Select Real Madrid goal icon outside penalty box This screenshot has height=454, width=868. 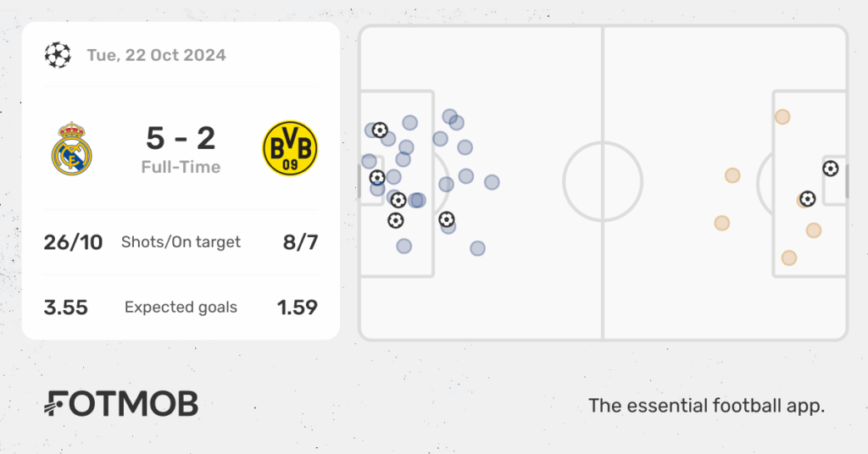pyautogui.click(x=447, y=219)
